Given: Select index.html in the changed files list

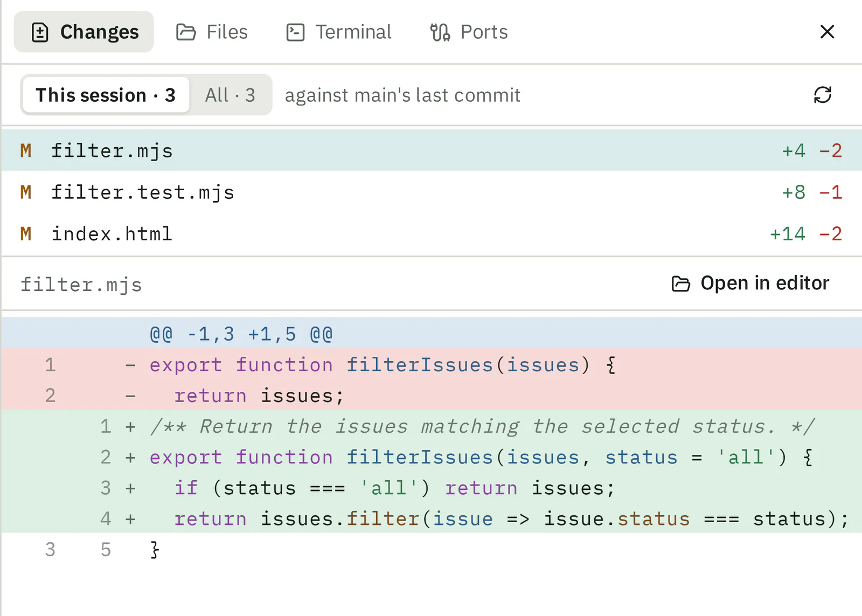Looking at the screenshot, I should tap(431, 233).
